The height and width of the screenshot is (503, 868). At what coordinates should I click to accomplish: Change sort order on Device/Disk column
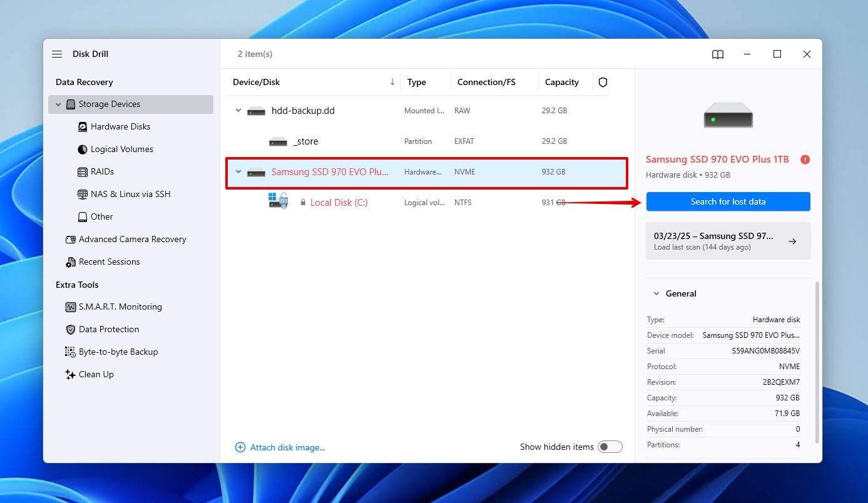click(392, 82)
